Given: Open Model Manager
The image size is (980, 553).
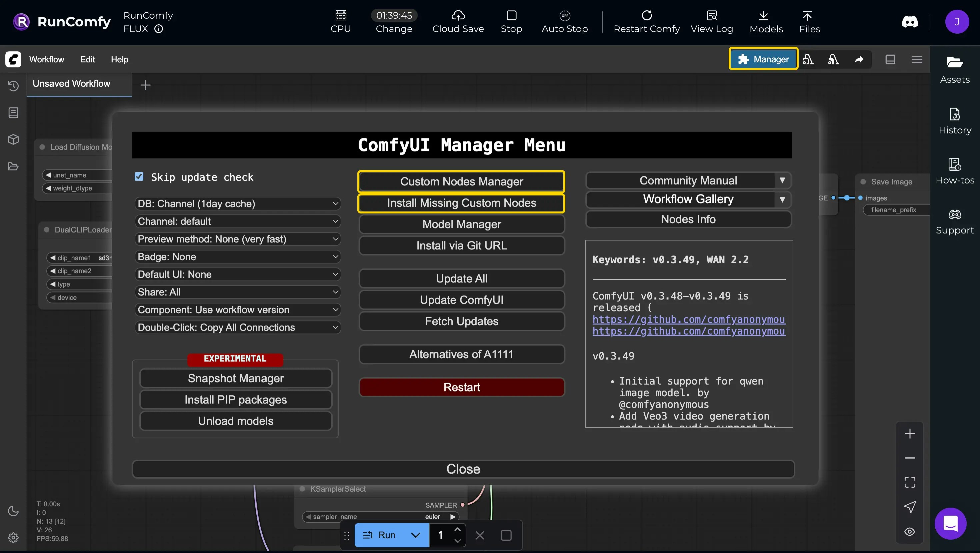Looking at the screenshot, I should pyautogui.click(x=461, y=224).
